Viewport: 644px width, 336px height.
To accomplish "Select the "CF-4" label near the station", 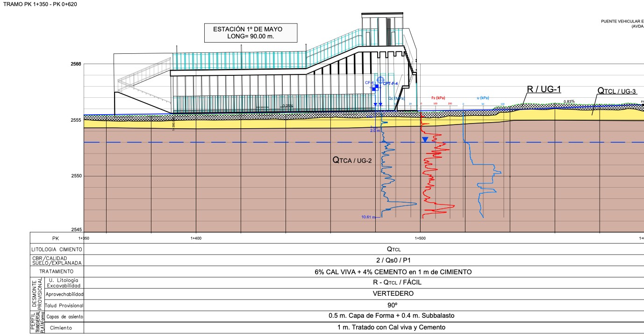I will click(x=370, y=82).
